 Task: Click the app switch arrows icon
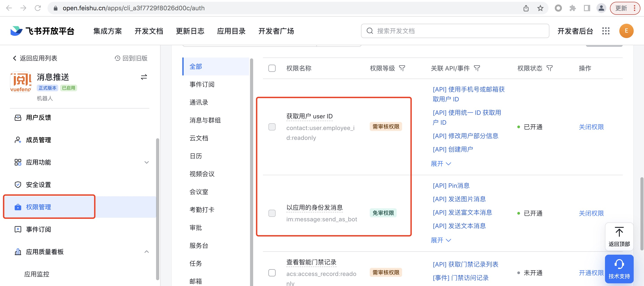[x=144, y=77]
